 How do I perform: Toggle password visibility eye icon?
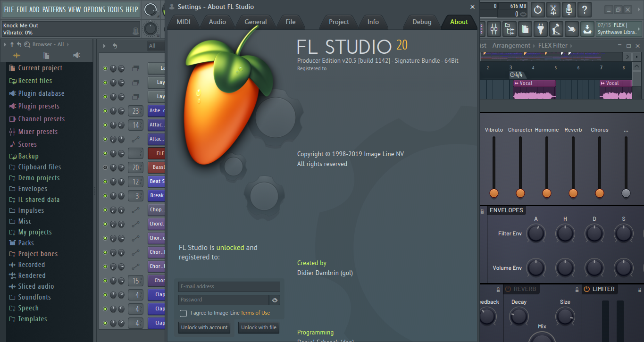tap(275, 300)
